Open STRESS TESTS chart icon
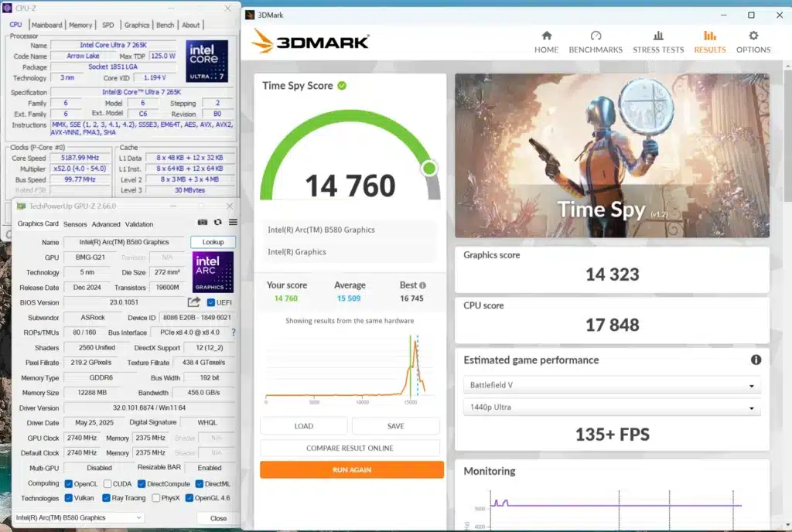The height and width of the screenshot is (532, 792). [658, 36]
